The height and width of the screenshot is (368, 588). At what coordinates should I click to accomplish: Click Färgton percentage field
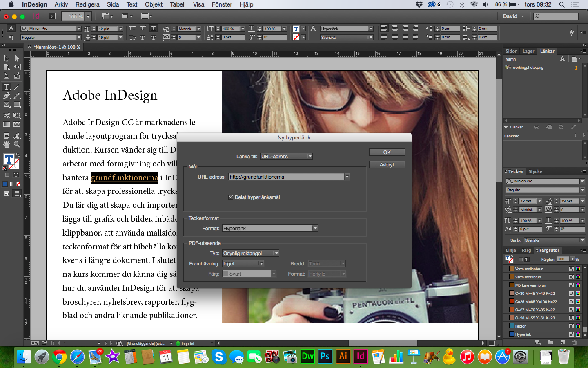click(563, 259)
